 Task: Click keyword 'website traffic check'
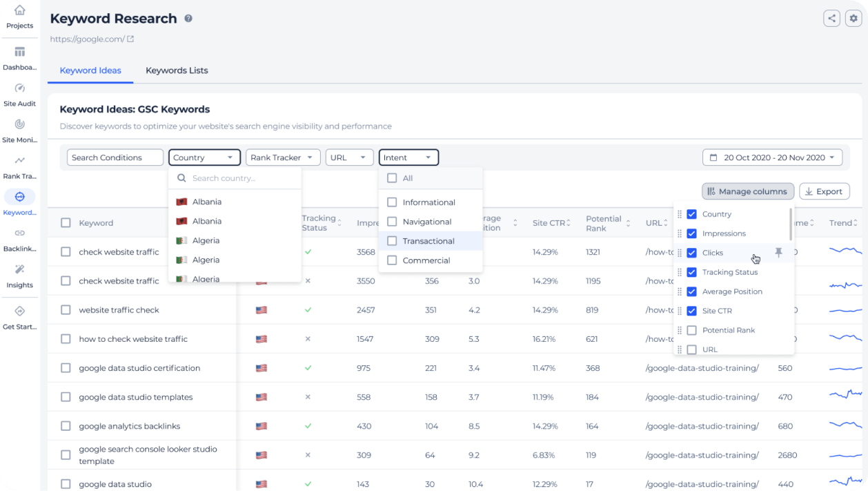click(119, 310)
